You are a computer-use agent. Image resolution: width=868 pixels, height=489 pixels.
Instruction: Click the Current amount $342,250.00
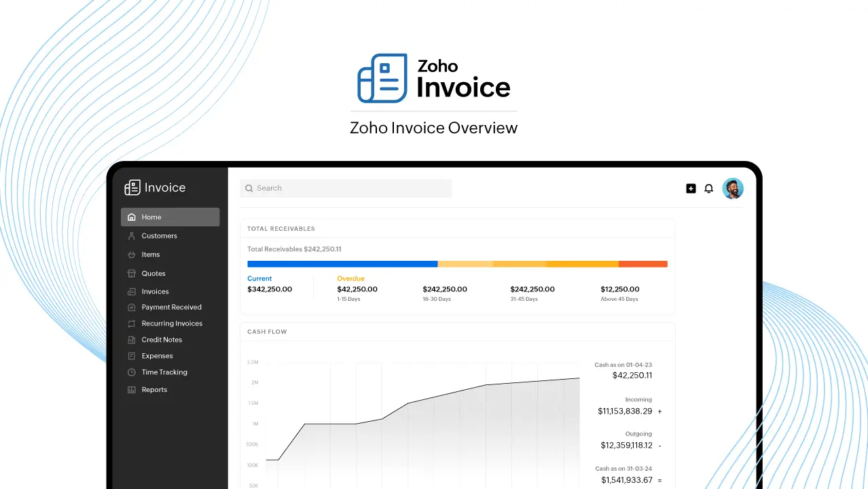pyautogui.click(x=270, y=289)
